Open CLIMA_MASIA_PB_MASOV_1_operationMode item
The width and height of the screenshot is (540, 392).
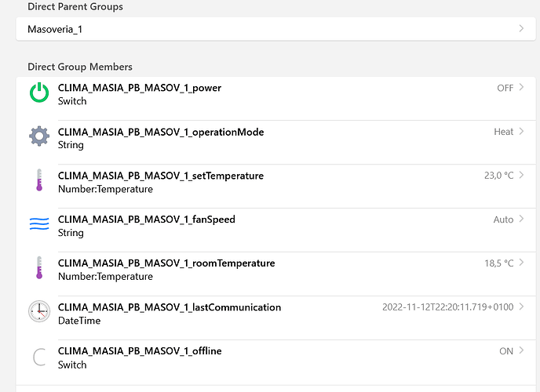[x=161, y=132]
